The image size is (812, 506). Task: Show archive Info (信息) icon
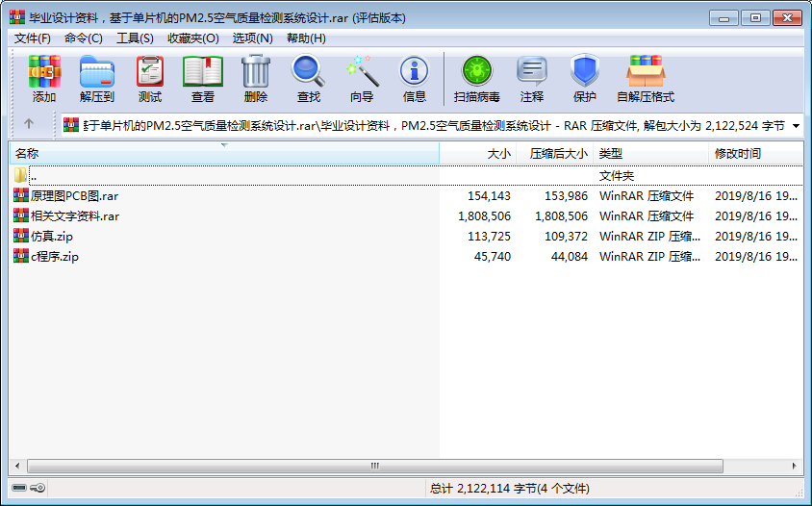pyautogui.click(x=414, y=71)
